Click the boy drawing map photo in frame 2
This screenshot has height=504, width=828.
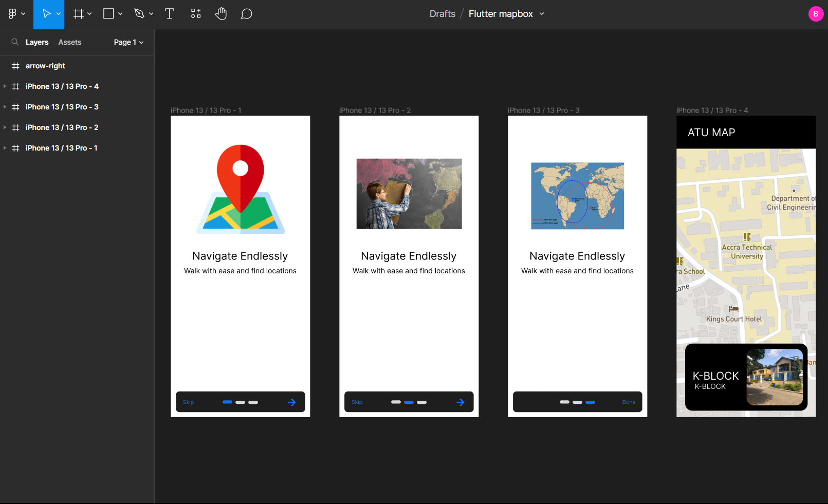tap(409, 194)
